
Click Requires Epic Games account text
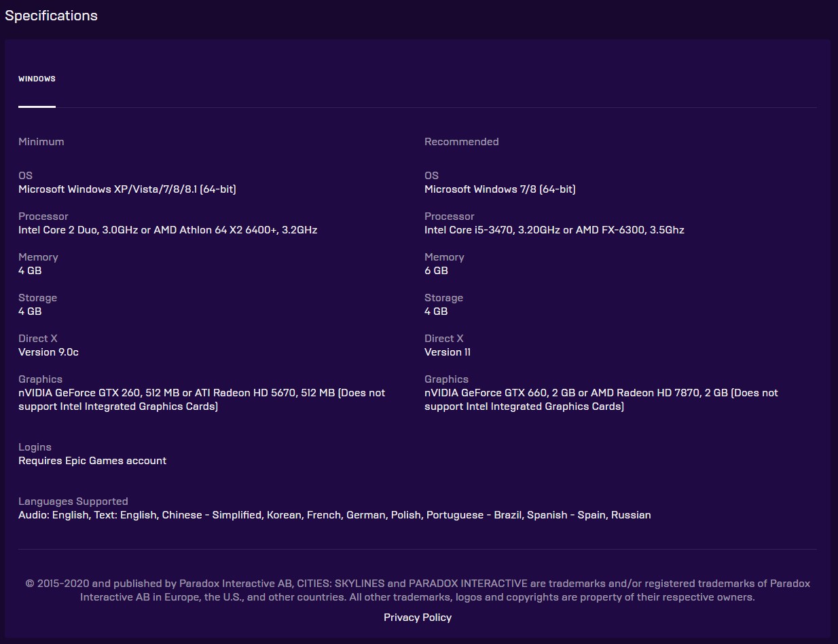[x=92, y=461]
